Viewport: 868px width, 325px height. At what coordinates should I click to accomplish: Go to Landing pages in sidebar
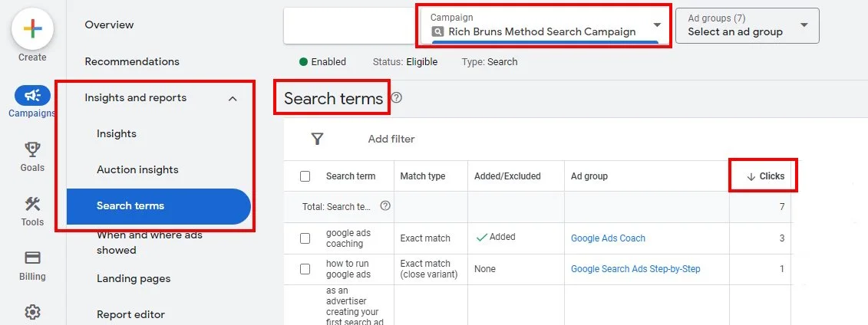pyautogui.click(x=134, y=278)
